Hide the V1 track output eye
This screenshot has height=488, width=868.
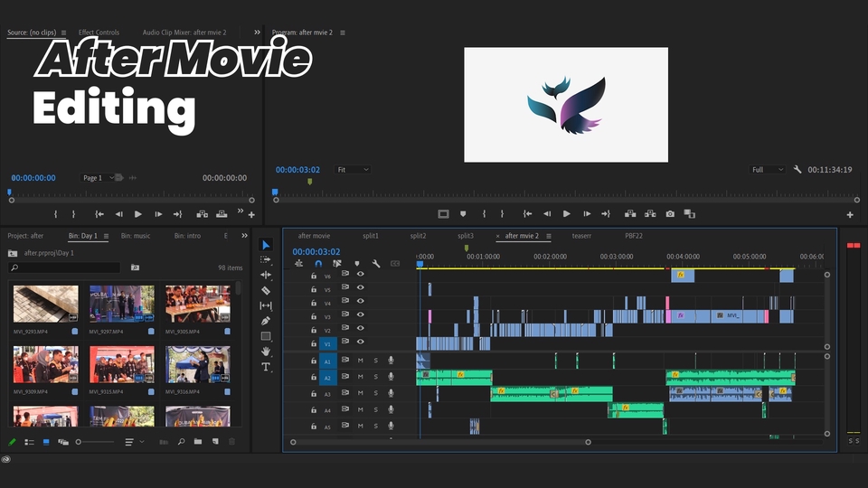(x=361, y=342)
